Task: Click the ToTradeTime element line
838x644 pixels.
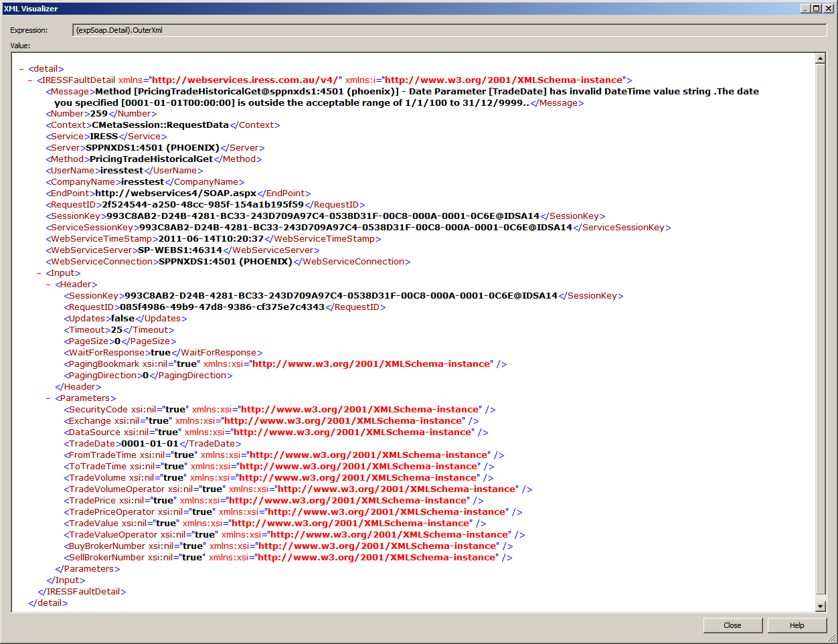Action: (x=279, y=467)
